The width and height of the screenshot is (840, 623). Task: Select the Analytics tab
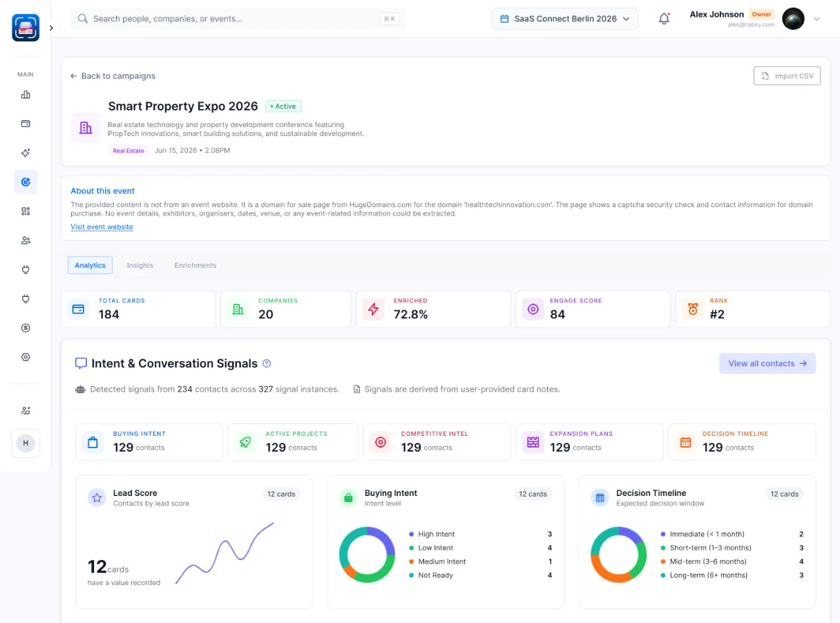(90, 265)
